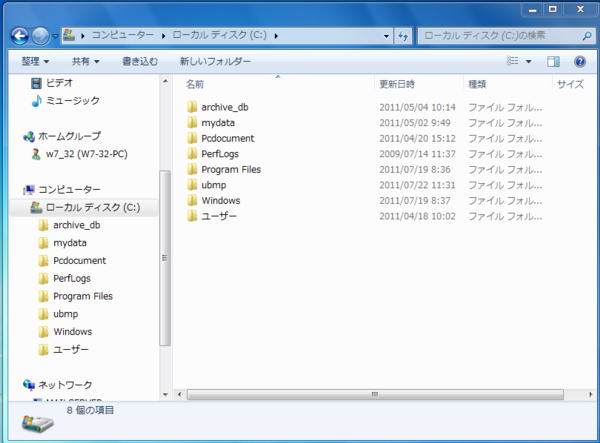Screen dimensions: 600x443
Task: Refresh the folder view
Action: click(403, 36)
